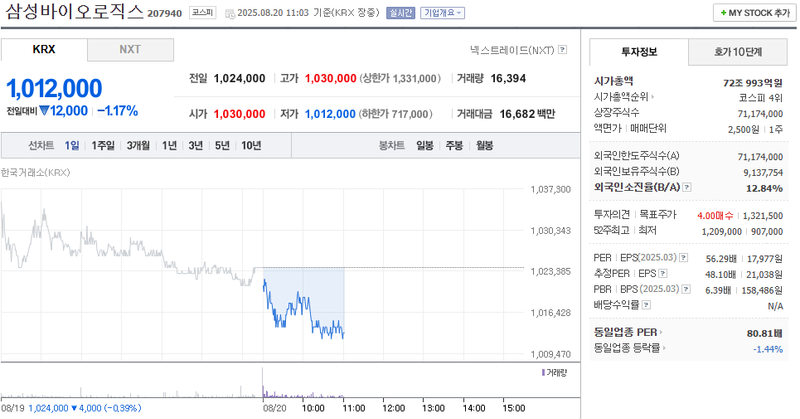Image resolution: width=800 pixels, height=419 pixels.
Task: Click target price 1,321,500
Action: 763,216
